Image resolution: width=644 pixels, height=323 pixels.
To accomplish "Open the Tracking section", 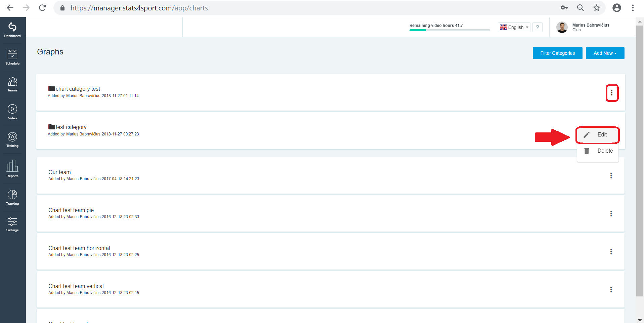I will pyautogui.click(x=12, y=198).
